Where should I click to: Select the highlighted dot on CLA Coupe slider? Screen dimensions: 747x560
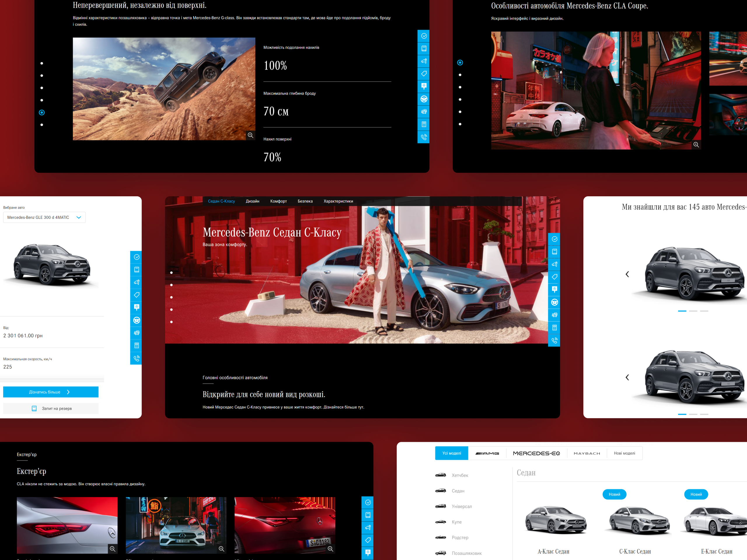(x=460, y=62)
